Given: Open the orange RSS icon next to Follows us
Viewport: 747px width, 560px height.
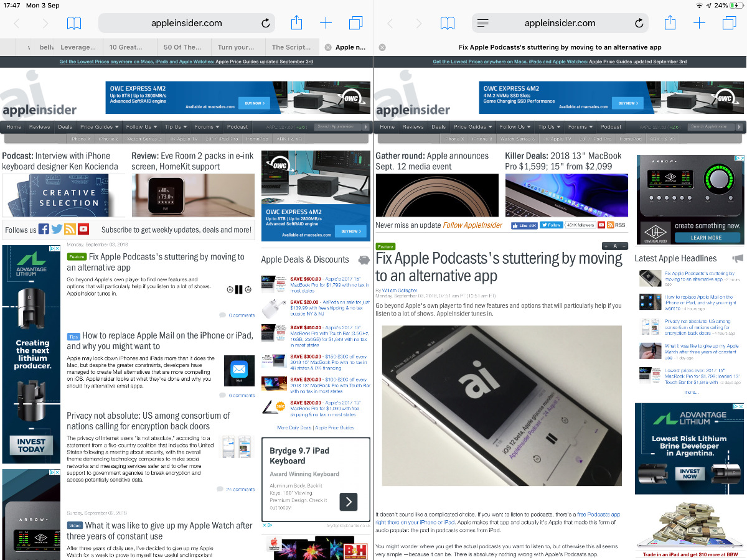Looking at the screenshot, I should click(70, 229).
